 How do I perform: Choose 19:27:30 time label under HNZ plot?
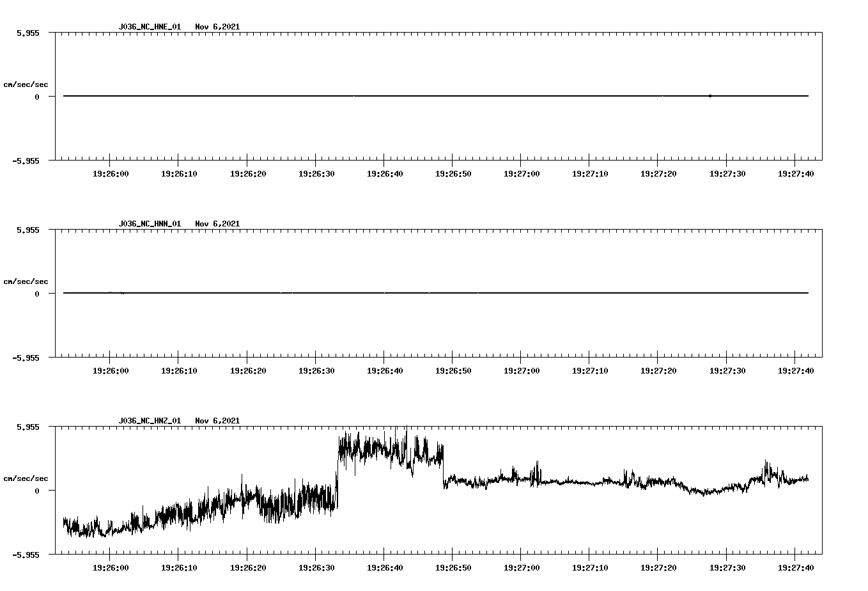pos(726,567)
